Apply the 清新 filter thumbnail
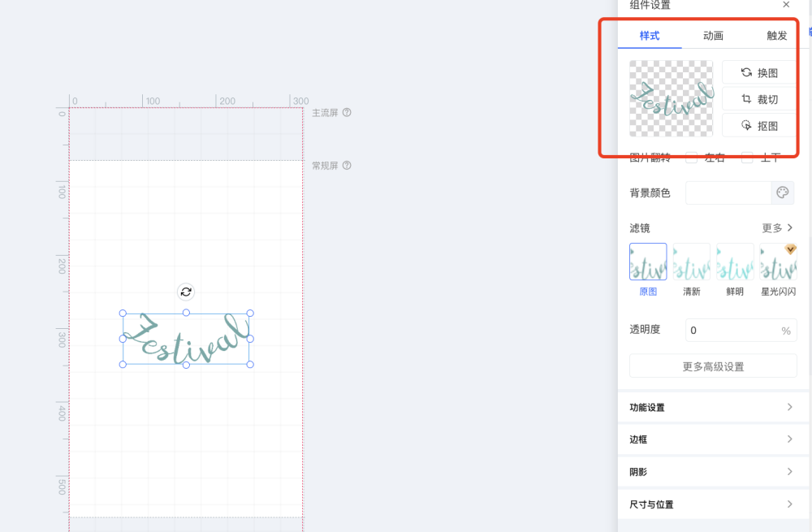The image size is (812, 532). click(x=691, y=262)
